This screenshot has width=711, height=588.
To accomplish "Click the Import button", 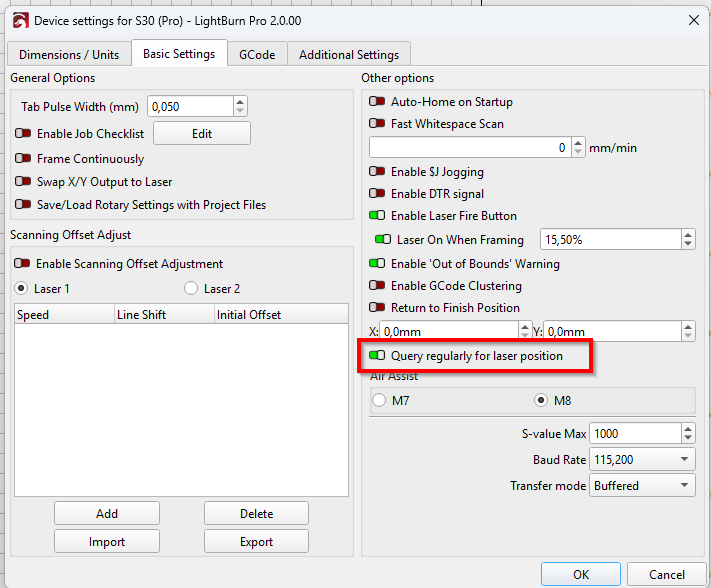I will click(107, 541).
